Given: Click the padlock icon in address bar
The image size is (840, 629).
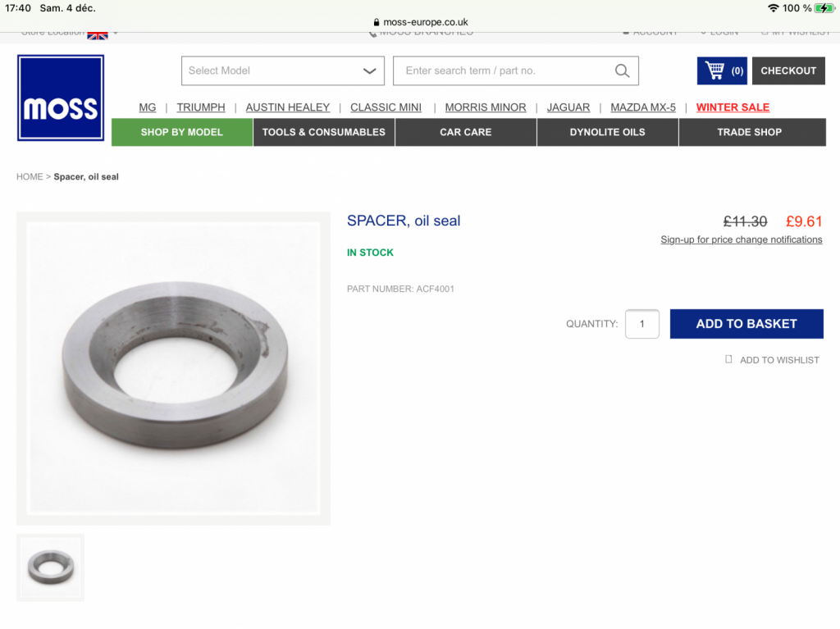Looking at the screenshot, I should click(376, 22).
